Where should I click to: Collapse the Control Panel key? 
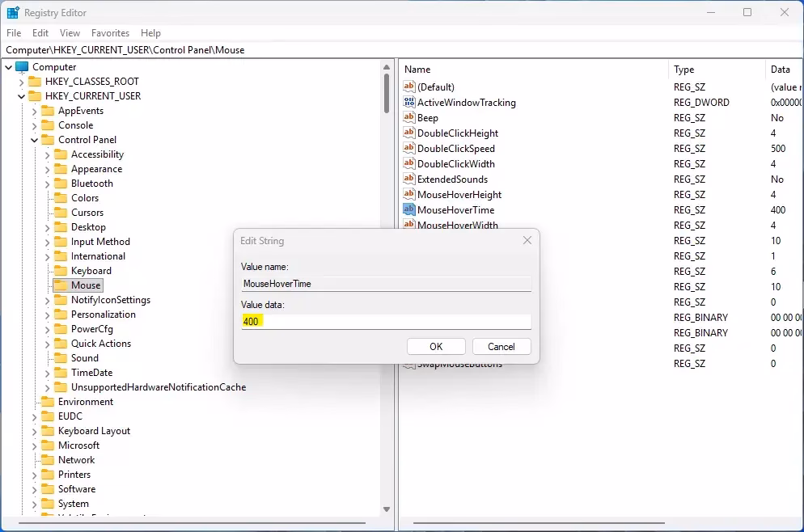point(35,140)
